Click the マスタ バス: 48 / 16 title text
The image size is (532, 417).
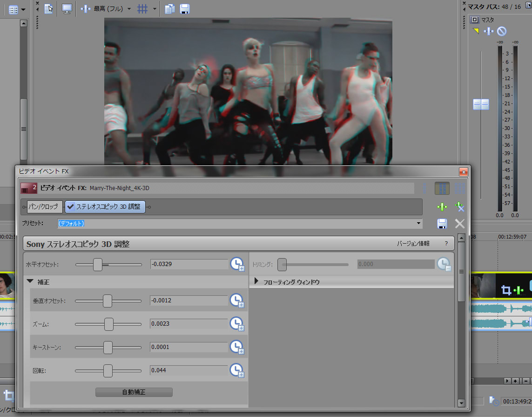(494, 7)
